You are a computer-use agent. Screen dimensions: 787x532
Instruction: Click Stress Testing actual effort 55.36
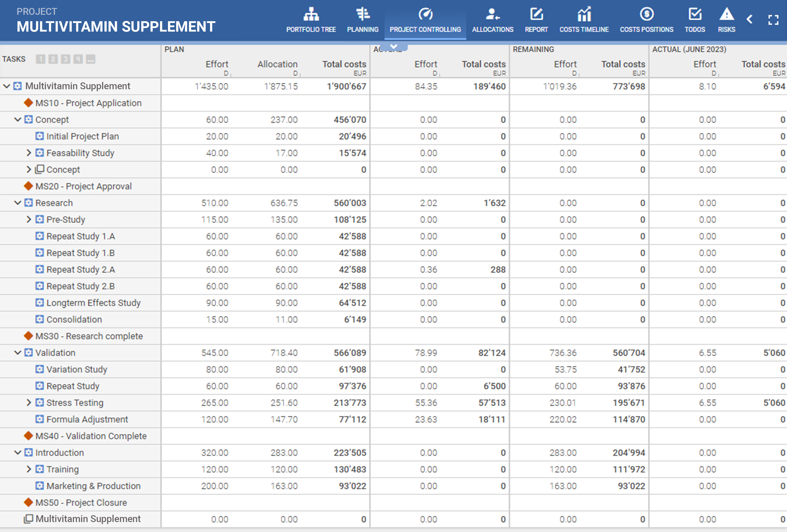[x=426, y=403]
